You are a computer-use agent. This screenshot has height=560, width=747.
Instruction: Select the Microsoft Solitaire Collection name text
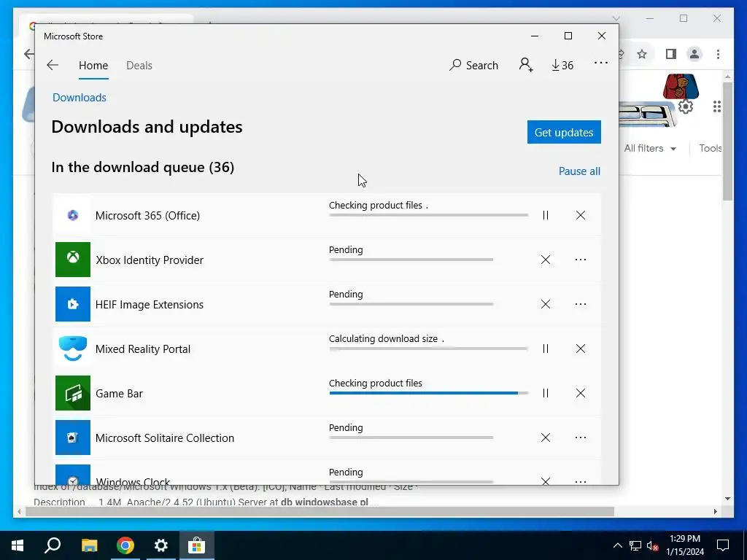coord(165,437)
